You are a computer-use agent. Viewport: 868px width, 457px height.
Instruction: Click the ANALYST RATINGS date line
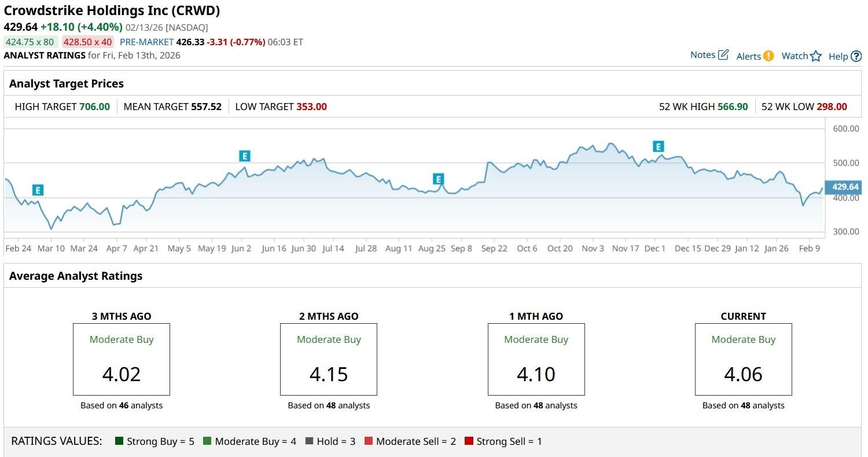coord(92,56)
